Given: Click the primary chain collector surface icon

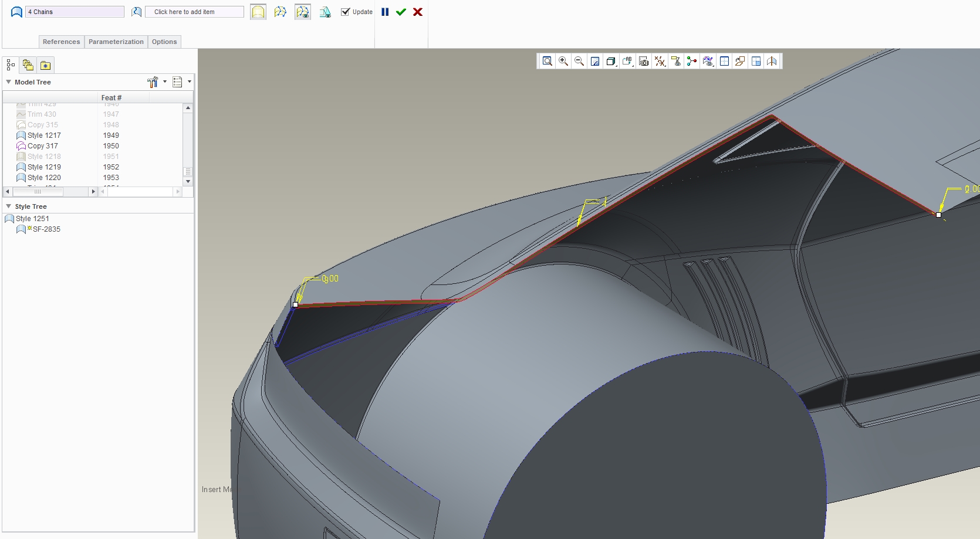Looking at the screenshot, I should [17, 12].
